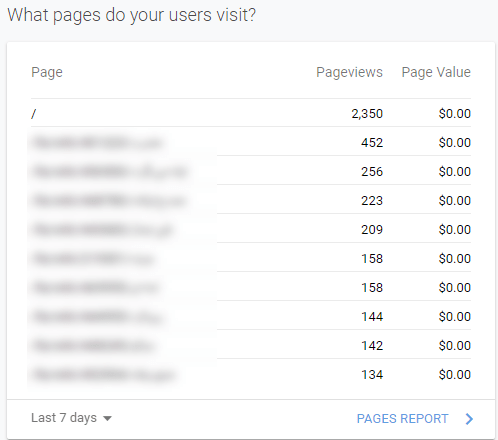Screen dimensions: 498x440
Task: Click the blurred page link in the 134 row
Action: (104, 375)
